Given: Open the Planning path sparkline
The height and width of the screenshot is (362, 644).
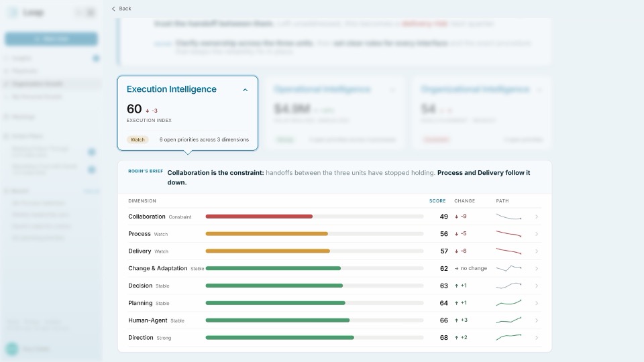Looking at the screenshot, I should click(x=508, y=303).
